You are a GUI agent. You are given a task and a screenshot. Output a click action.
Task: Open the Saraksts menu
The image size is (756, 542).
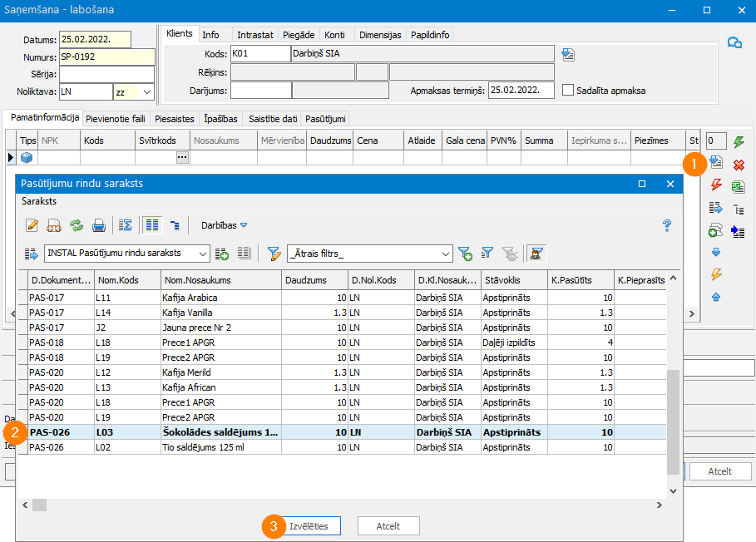[x=39, y=201]
